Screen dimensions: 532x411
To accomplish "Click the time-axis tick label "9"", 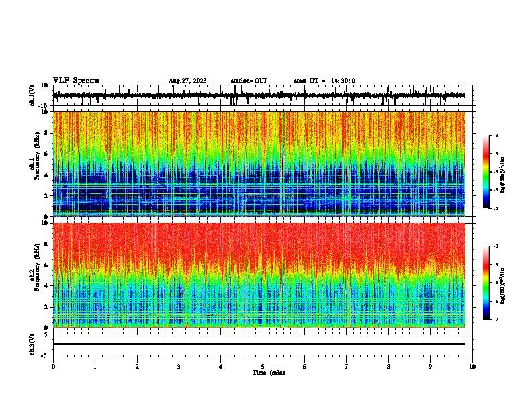I will [430, 367].
